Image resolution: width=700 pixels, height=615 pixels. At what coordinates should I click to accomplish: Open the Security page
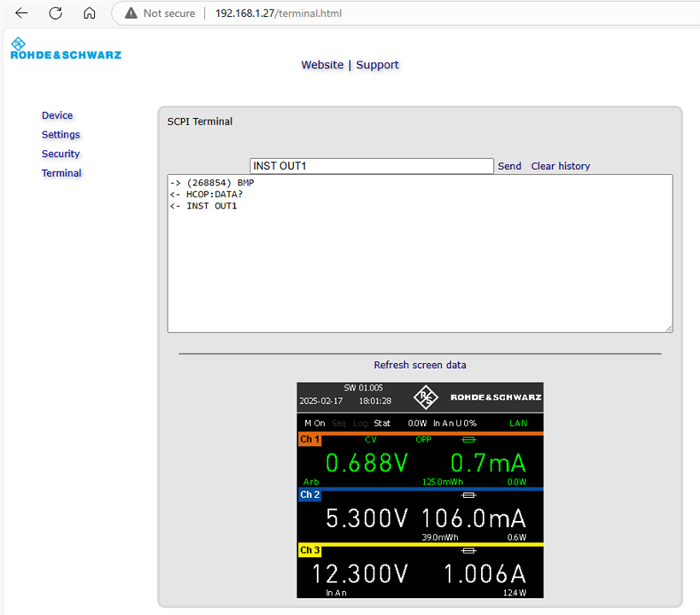(61, 154)
